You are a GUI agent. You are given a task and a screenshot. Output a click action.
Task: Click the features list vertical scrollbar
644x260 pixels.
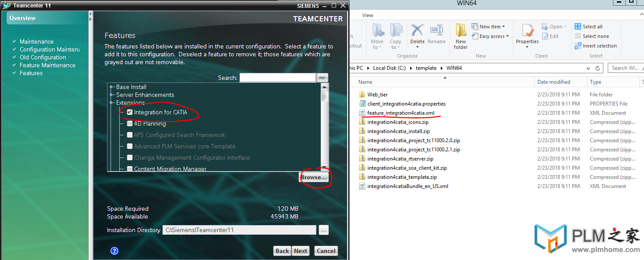(x=324, y=127)
